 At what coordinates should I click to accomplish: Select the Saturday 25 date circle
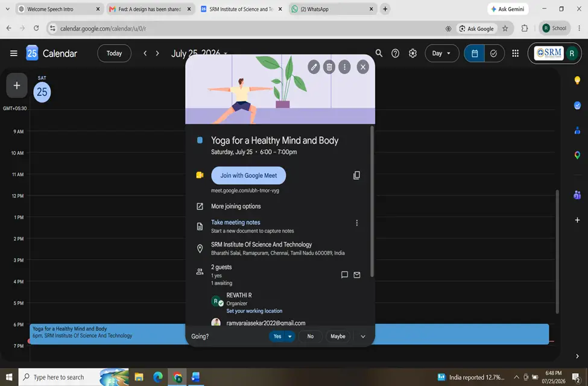tap(42, 92)
